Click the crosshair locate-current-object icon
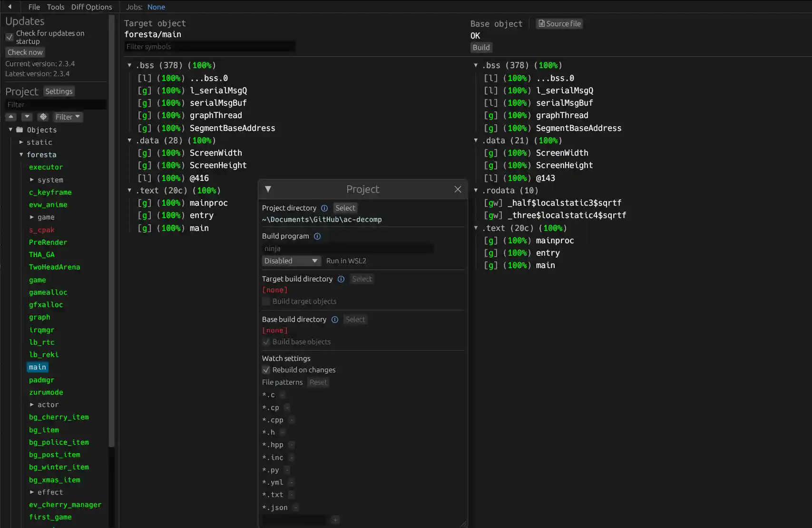 (x=43, y=117)
